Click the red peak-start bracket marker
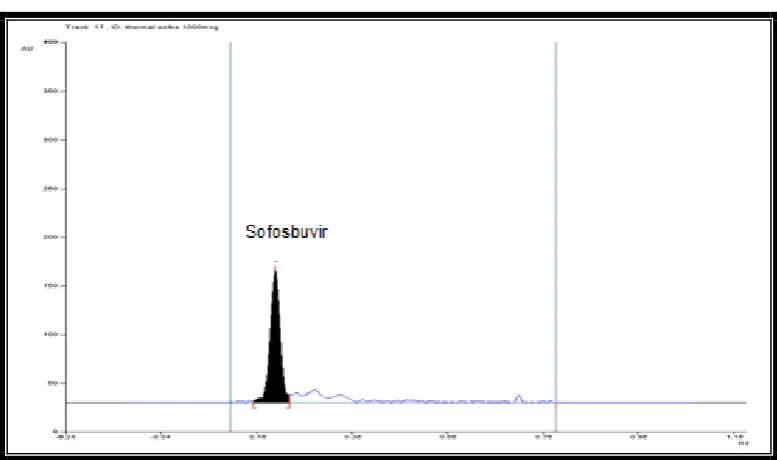 click(x=254, y=404)
